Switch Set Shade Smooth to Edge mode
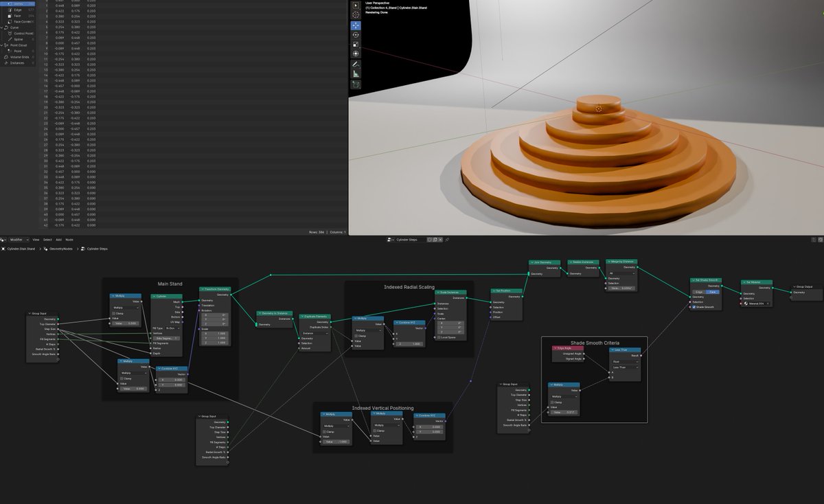This screenshot has height=504, width=824. 699,292
